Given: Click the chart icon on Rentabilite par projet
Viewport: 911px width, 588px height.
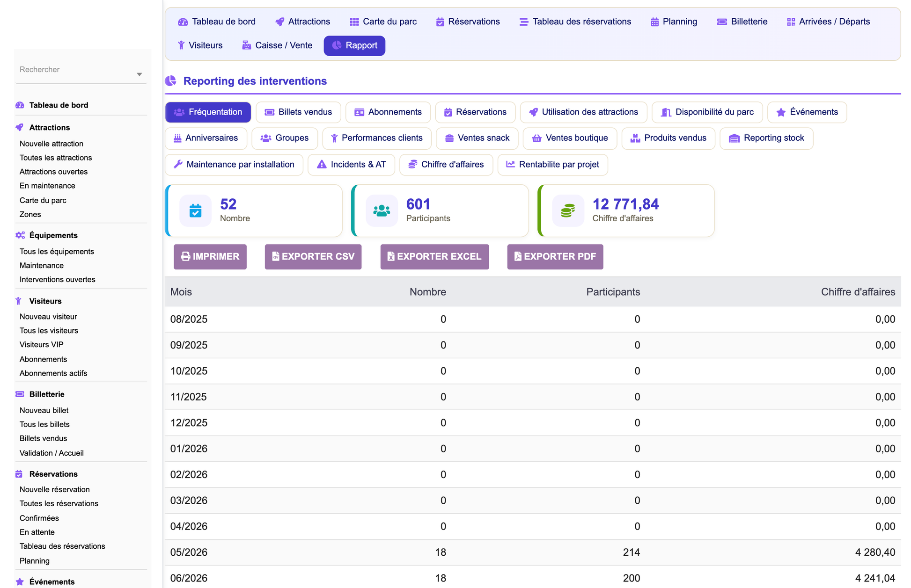Looking at the screenshot, I should pos(510,164).
